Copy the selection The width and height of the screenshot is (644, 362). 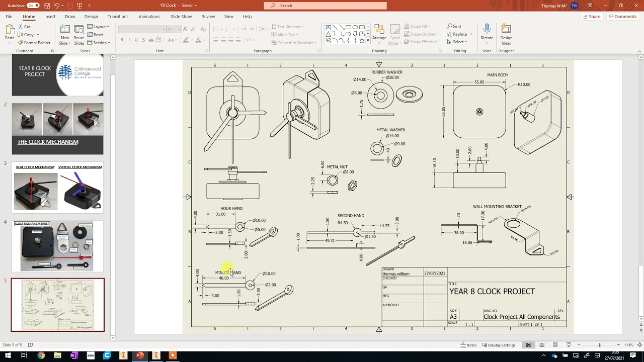(26, 35)
